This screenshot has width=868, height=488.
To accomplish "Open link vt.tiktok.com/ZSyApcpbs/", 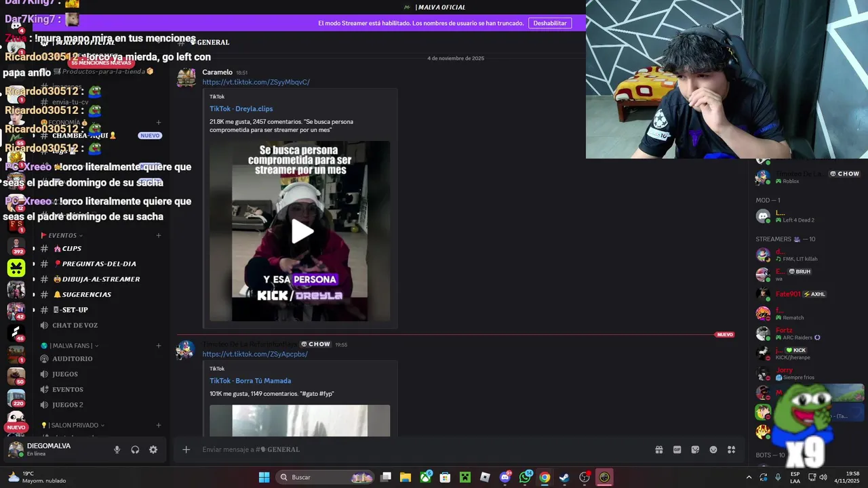I will [x=254, y=354].
